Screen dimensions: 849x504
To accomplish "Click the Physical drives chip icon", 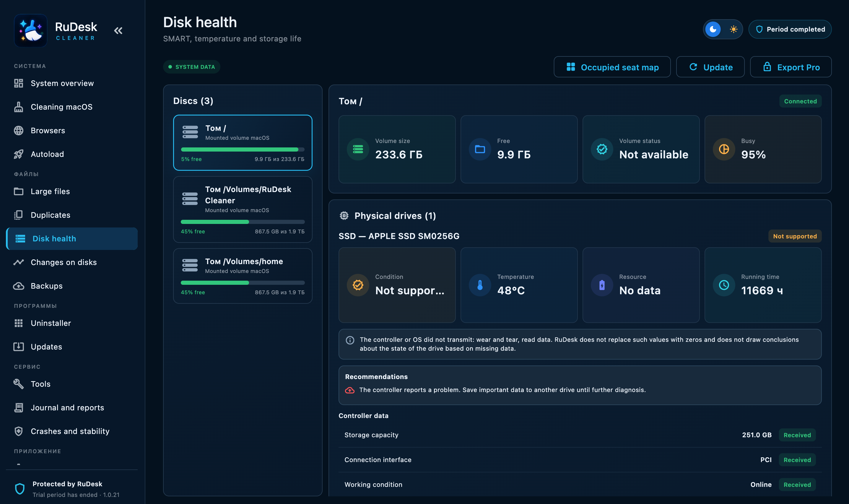I will [344, 216].
